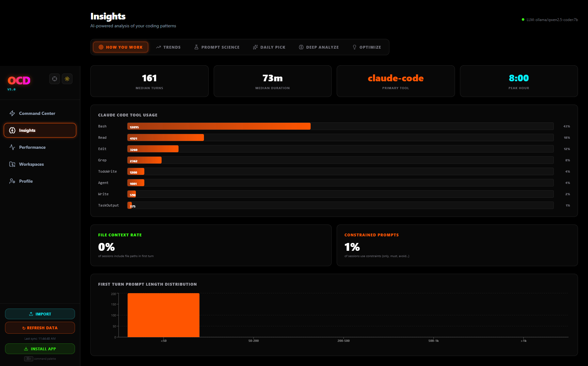Screen dimensions: 588x366
Task: Click the Install App download icon
Action: click(x=26, y=349)
